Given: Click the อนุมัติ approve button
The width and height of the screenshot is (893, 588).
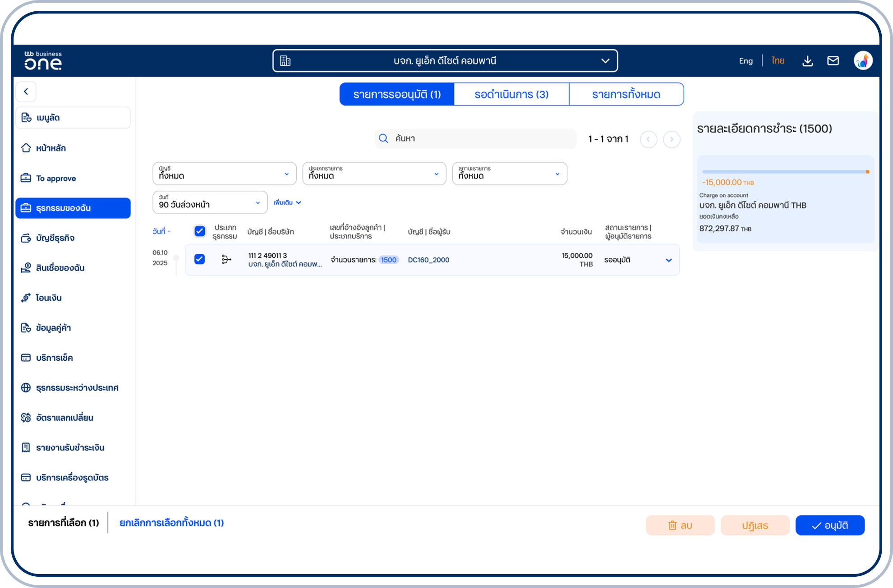Looking at the screenshot, I should 829,525.
